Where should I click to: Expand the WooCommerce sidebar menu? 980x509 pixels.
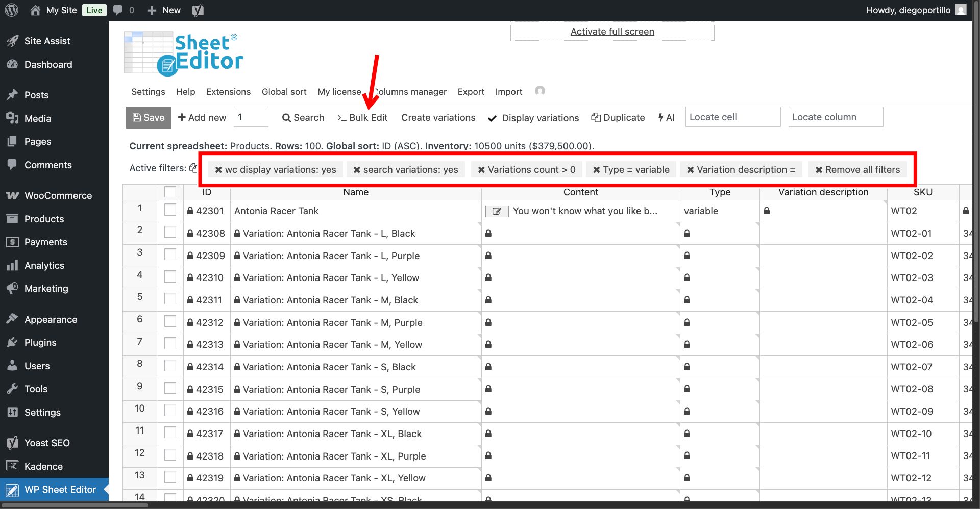coord(58,195)
